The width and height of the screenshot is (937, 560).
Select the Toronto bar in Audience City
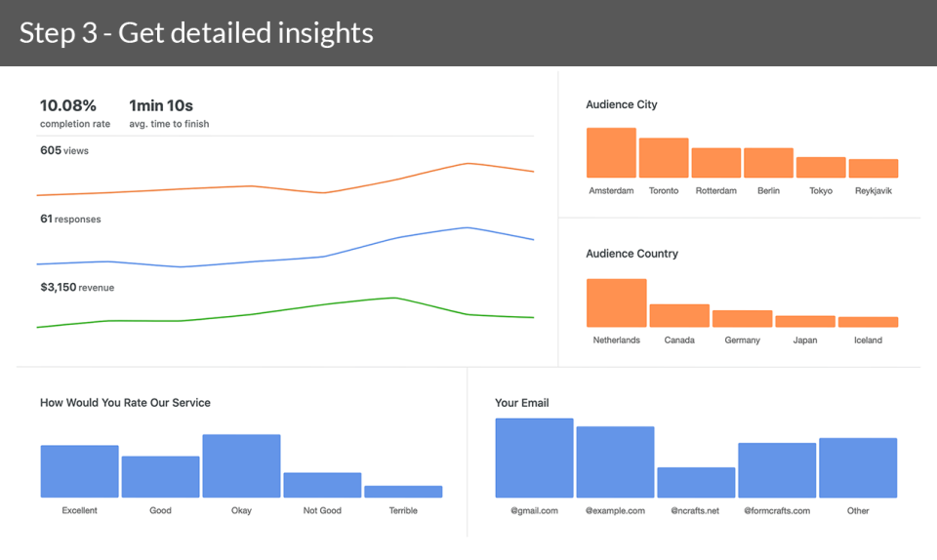click(x=664, y=157)
